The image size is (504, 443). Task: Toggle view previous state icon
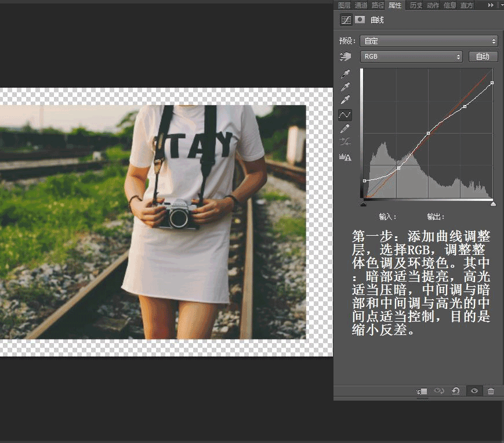pyautogui.click(x=438, y=391)
